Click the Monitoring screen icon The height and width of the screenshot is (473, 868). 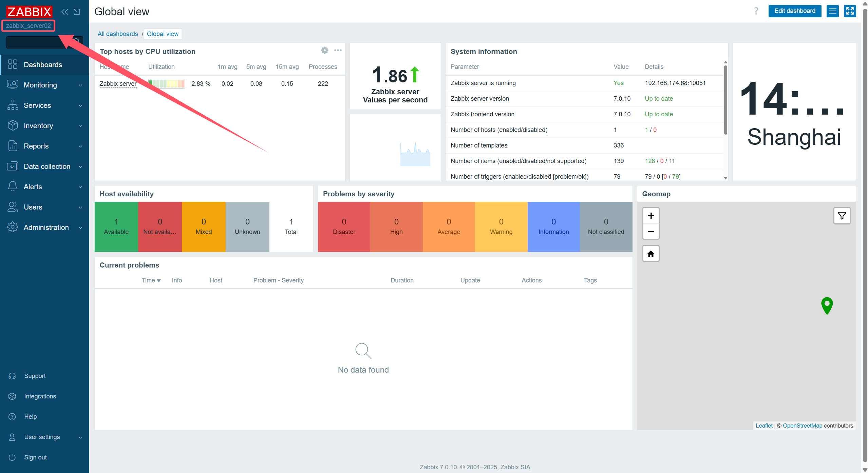(x=13, y=85)
